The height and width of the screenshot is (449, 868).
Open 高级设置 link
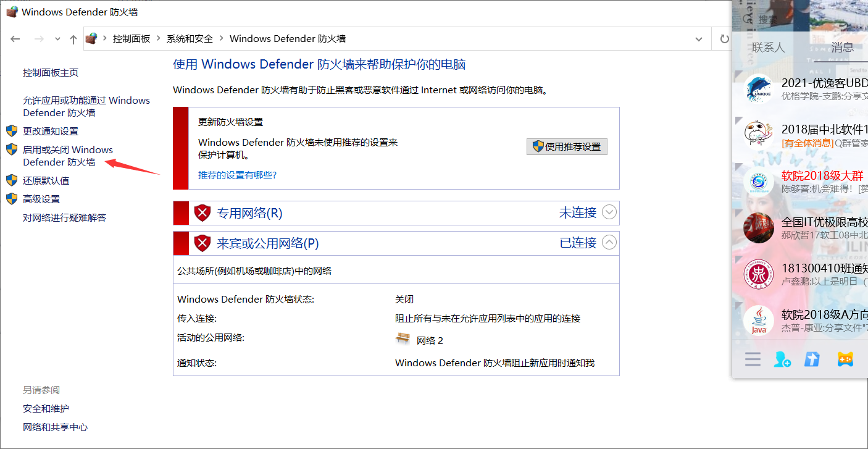[41, 199]
